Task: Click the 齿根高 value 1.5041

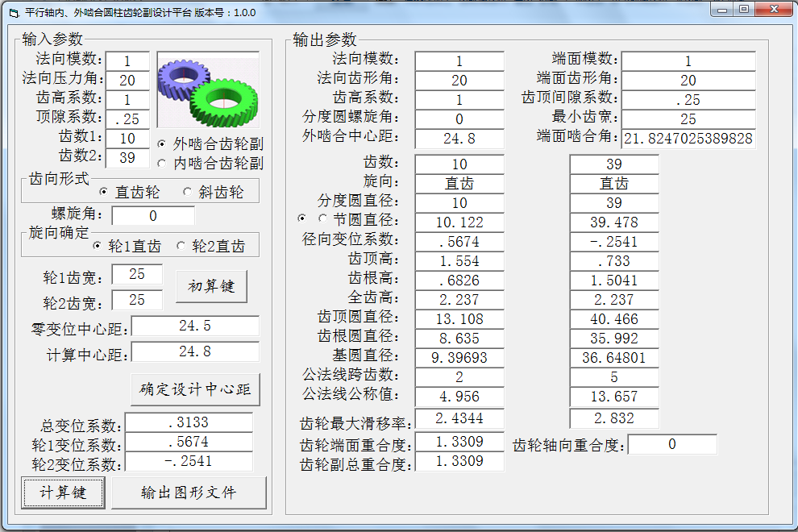Action: (x=614, y=281)
